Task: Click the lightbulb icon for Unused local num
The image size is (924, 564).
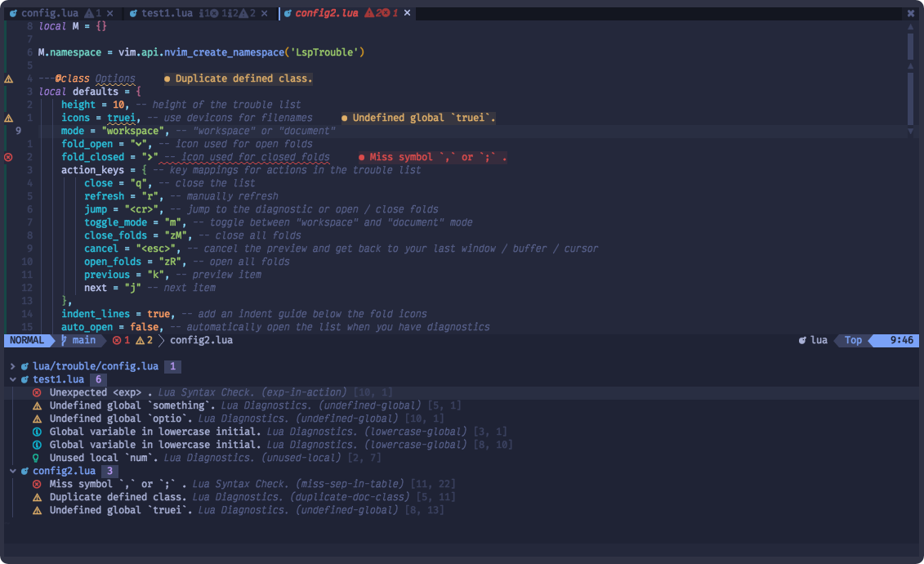Action: 36,457
